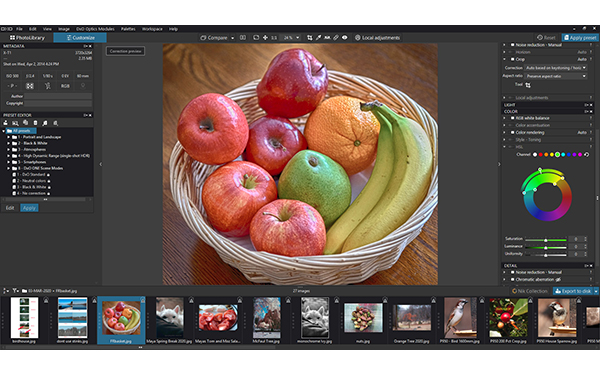Screen dimensions: 600x375
Task: Click the Edit button in Preset Editor
Action: coord(10,208)
